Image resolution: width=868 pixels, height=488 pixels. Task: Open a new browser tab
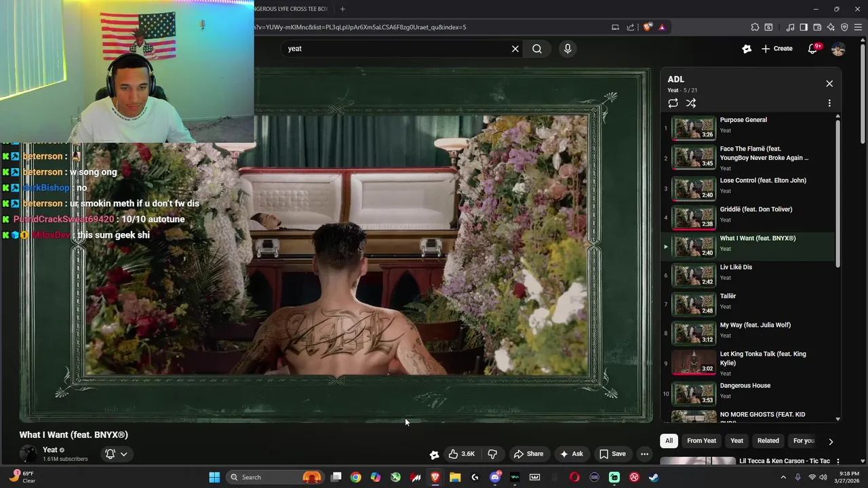click(x=342, y=9)
